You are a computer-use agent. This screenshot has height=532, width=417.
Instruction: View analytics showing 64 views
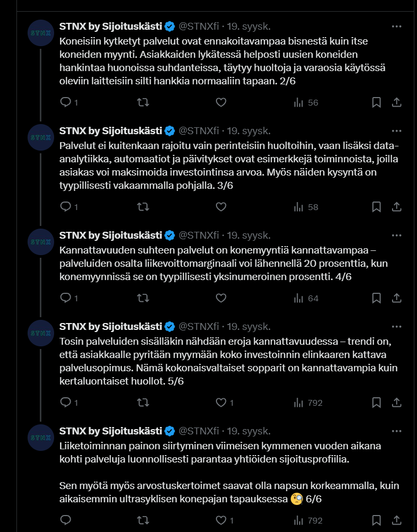point(306,298)
